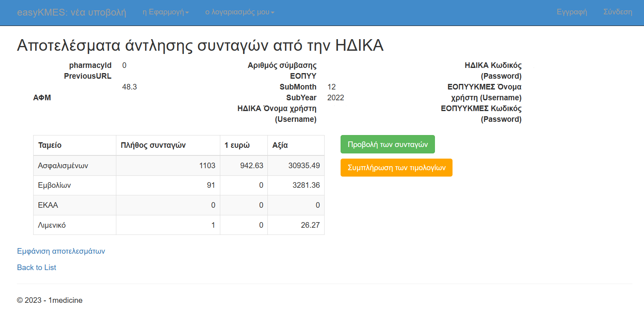Select the value 91 in the Εμβολίων row
The width and height of the screenshot is (644, 326).
211,185
